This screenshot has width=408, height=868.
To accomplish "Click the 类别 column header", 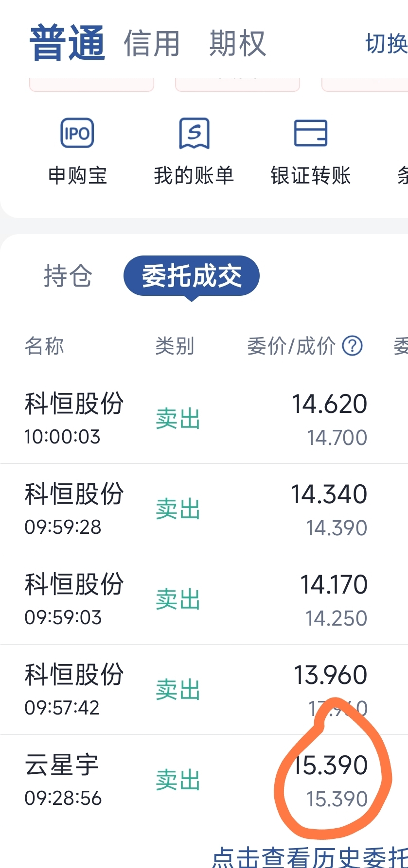I will [175, 346].
